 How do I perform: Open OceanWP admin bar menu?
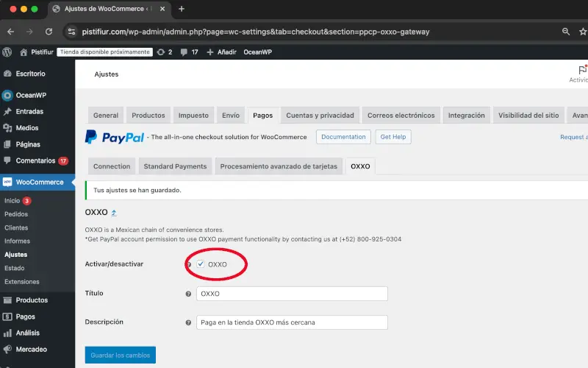pos(258,52)
